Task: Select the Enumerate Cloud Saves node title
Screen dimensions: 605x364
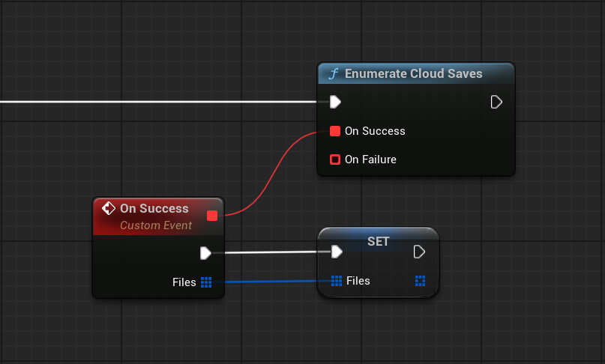Action: click(x=413, y=74)
